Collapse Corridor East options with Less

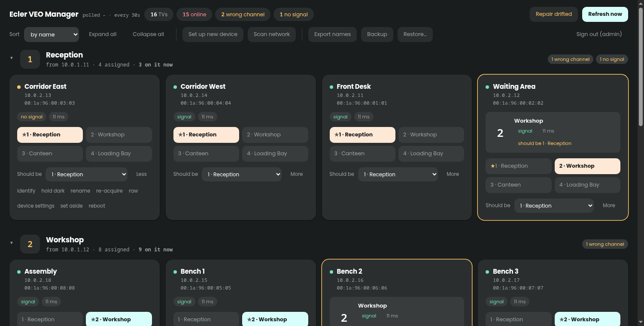coord(142,174)
